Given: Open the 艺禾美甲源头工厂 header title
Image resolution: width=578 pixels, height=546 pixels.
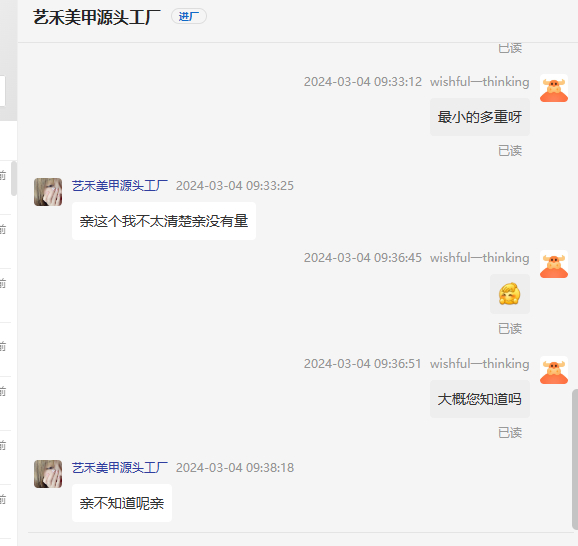Looking at the screenshot, I should [x=97, y=17].
